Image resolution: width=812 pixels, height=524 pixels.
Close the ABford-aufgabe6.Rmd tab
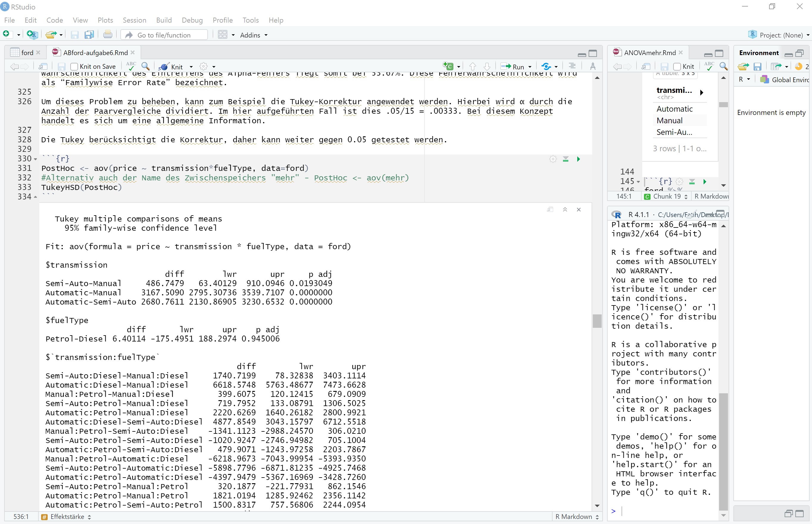click(133, 52)
